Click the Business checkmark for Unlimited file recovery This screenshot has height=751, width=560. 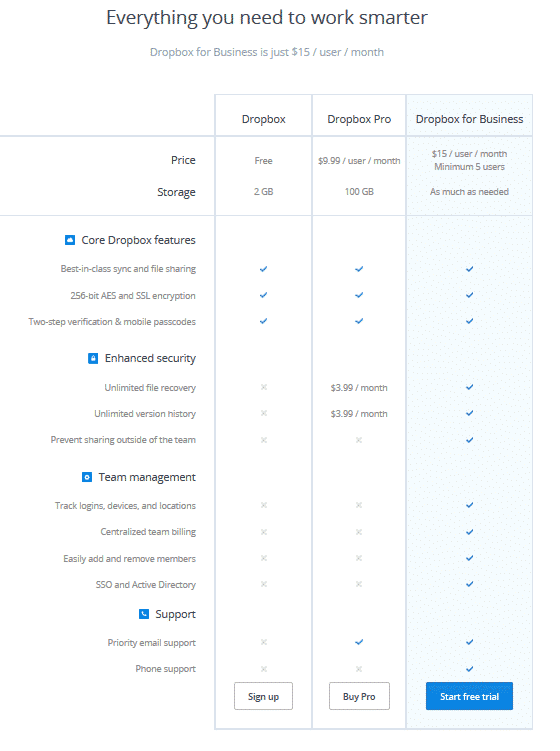[x=469, y=387]
